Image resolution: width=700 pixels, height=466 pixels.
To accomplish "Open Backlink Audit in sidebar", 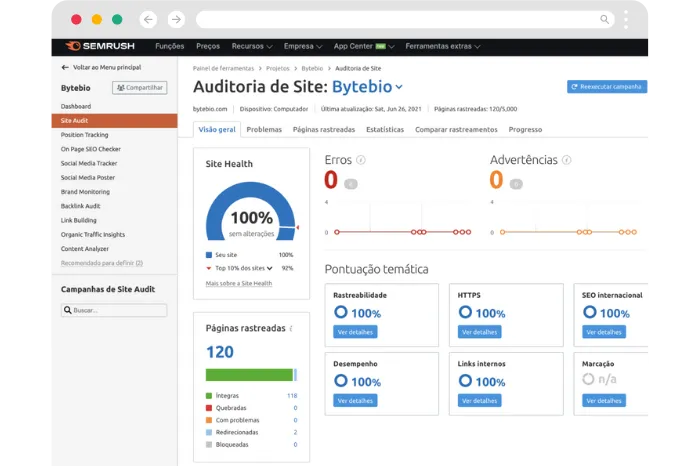I will point(80,206).
